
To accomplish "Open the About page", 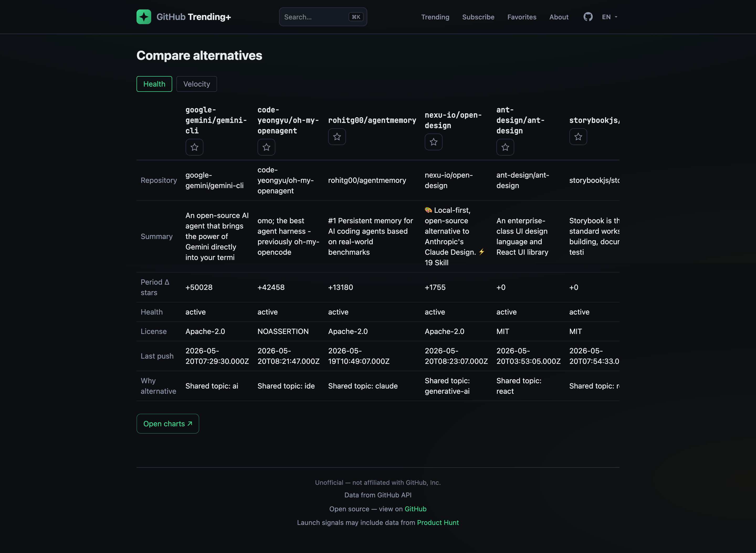I will point(559,17).
